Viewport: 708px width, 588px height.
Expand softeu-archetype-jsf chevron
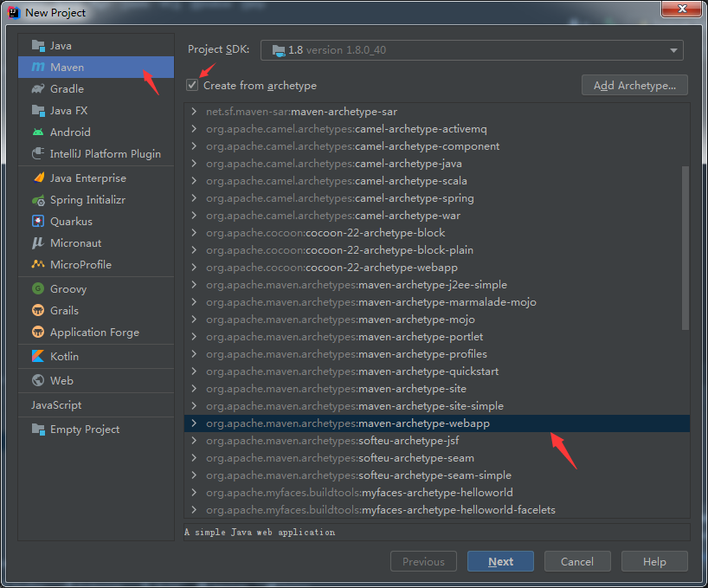[x=194, y=440]
